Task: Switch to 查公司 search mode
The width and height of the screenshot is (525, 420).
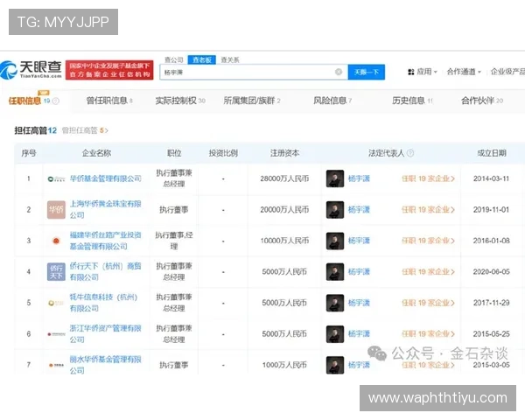Action: tap(174, 60)
